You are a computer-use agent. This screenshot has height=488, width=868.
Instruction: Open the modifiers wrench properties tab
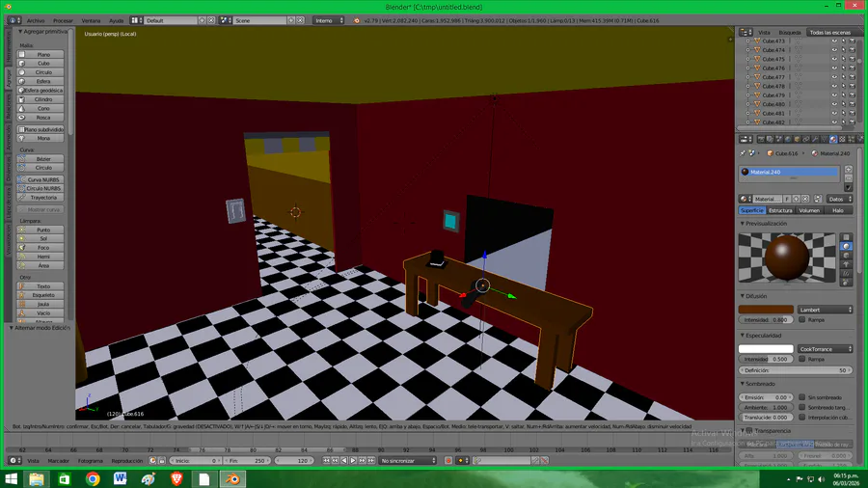point(815,139)
